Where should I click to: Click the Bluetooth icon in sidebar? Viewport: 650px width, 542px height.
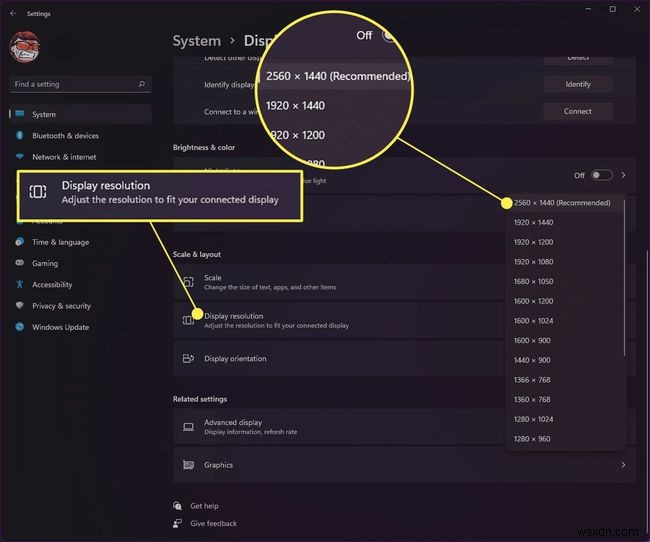[x=19, y=135]
